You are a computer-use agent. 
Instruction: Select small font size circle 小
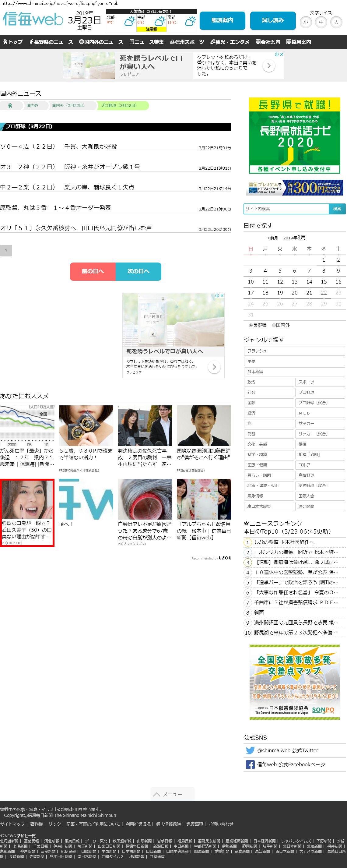click(306, 22)
